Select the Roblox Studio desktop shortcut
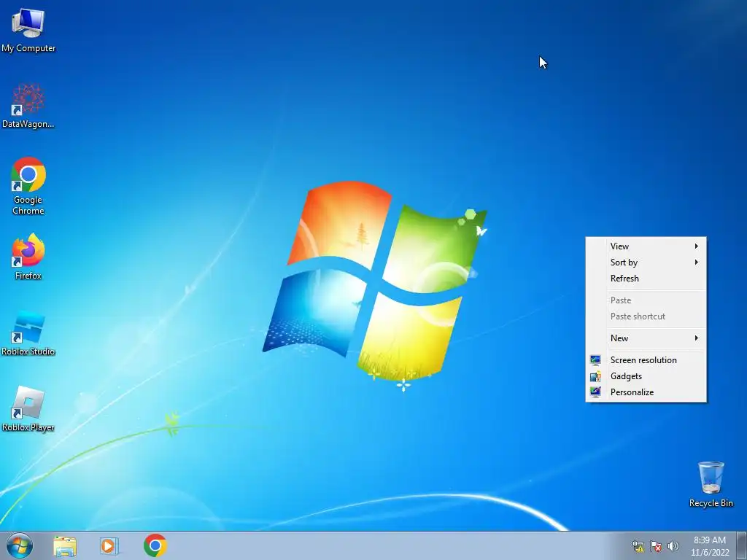Image resolution: width=747 pixels, height=560 pixels. (x=28, y=332)
